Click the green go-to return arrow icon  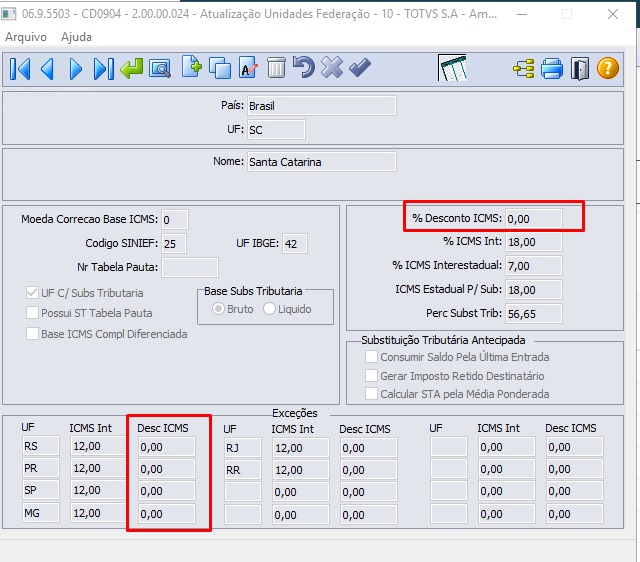(x=132, y=68)
